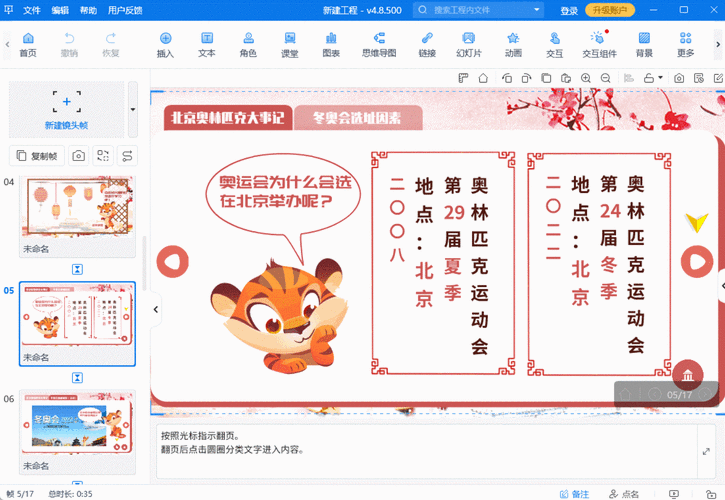The height and width of the screenshot is (500, 725).
Task: Click the camera snapshot icon beside 复制帧
Action: point(79,156)
